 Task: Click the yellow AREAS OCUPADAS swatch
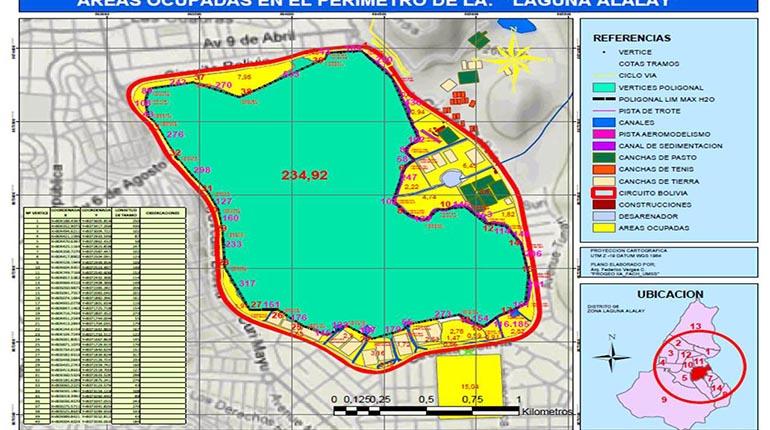point(604,228)
